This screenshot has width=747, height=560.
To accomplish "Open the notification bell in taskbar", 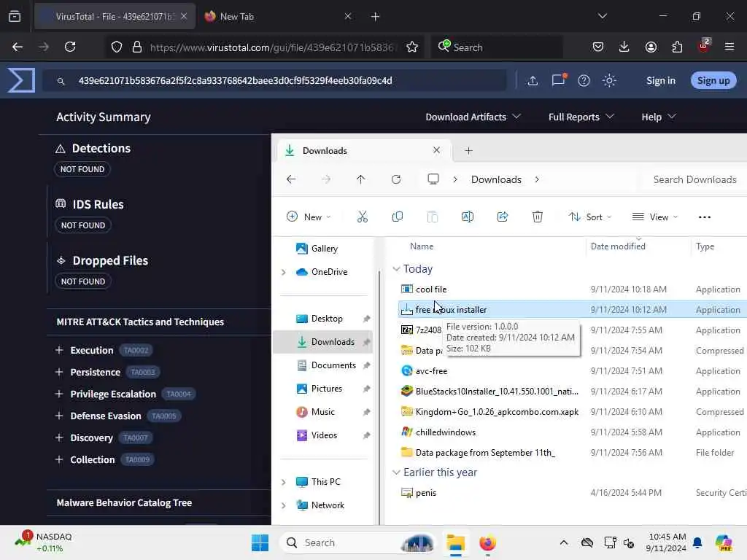I will coord(697,542).
